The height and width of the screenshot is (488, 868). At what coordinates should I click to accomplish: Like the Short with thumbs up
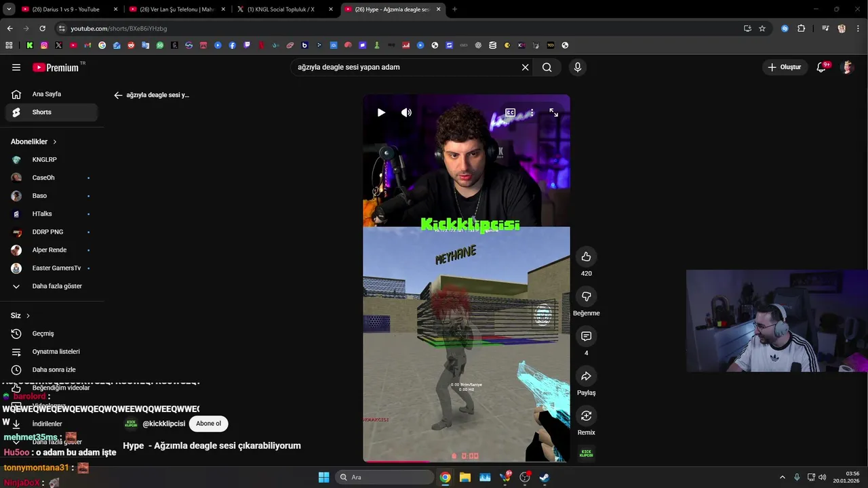pos(587,256)
